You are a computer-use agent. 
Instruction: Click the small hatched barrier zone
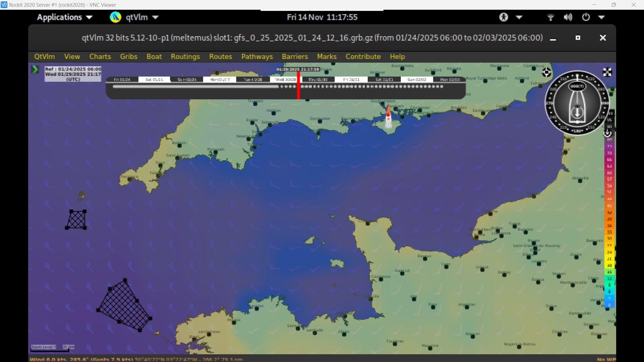76,220
